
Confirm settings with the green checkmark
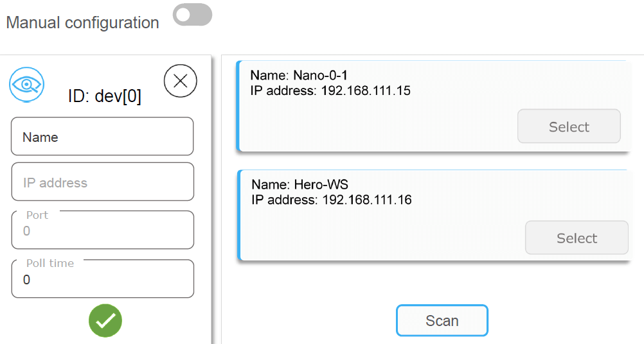click(x=105, y=320)
